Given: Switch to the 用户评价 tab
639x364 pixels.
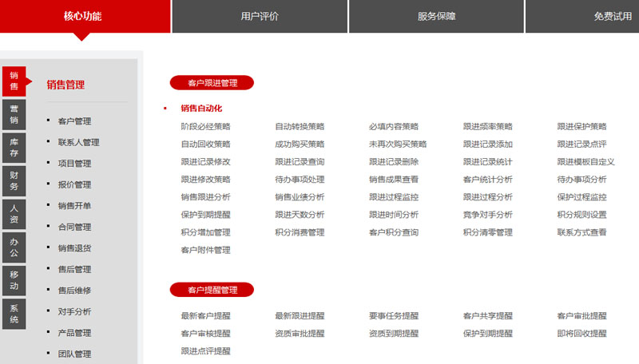Looking at the screenshot, I should (x=260, y=16).
